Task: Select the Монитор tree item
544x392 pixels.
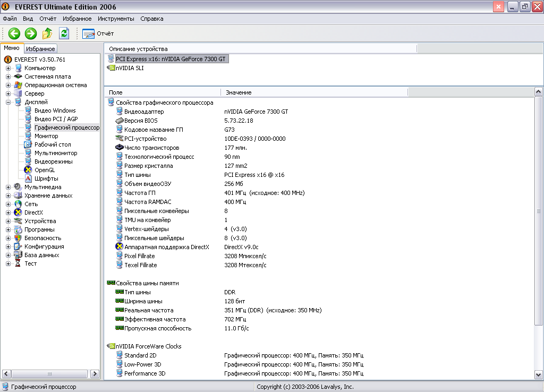Action: click(x=46, y=136)
